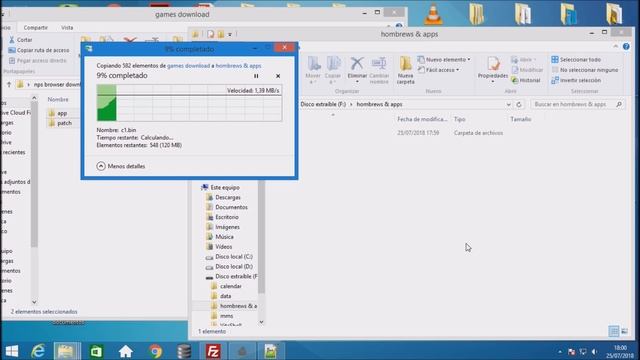This screenshot has height=360, width=640.
Task: Click the green copy progress graph
Action: click(x=189, y=103)
